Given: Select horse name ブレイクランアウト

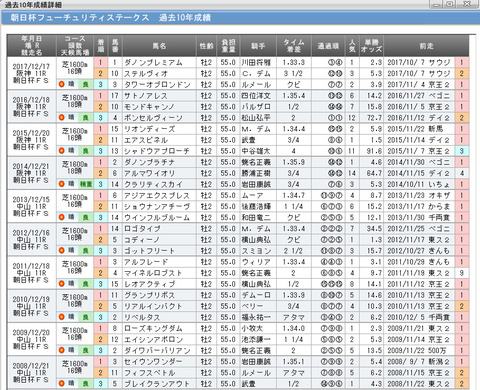Looking at the screenshot, I should click(157, 384).
